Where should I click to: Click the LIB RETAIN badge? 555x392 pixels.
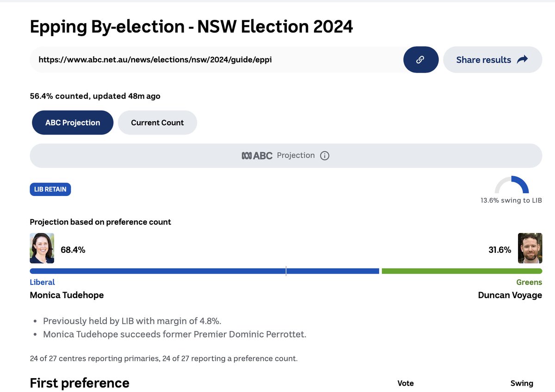(50, 189)
